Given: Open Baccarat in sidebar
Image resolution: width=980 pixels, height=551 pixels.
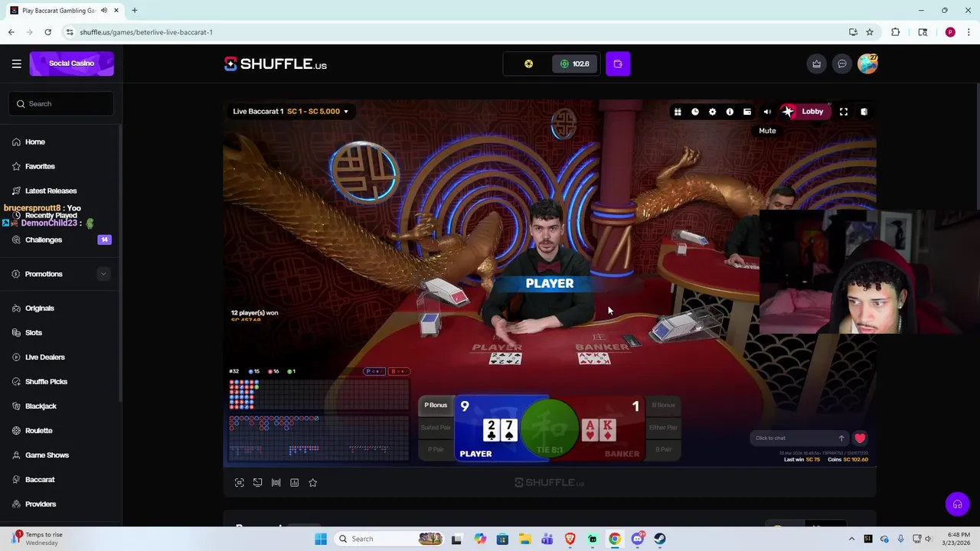Looking at the screenshot, I should (40, 479).
